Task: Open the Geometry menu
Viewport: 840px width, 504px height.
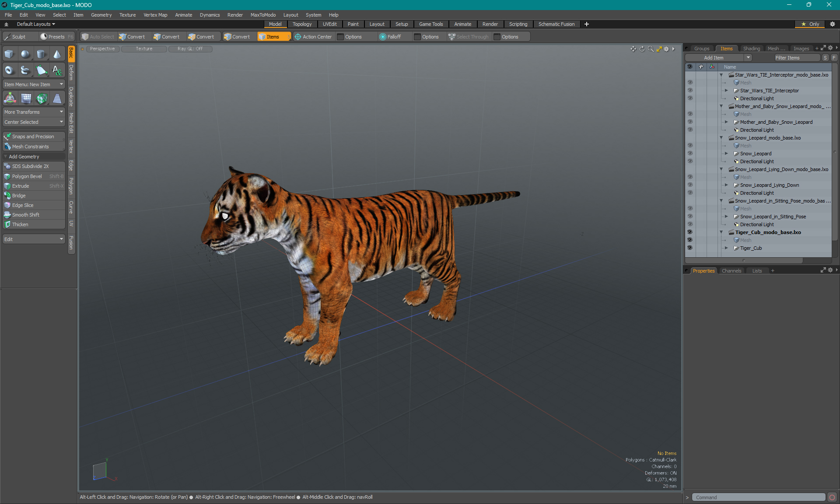Action: (101, 15)
